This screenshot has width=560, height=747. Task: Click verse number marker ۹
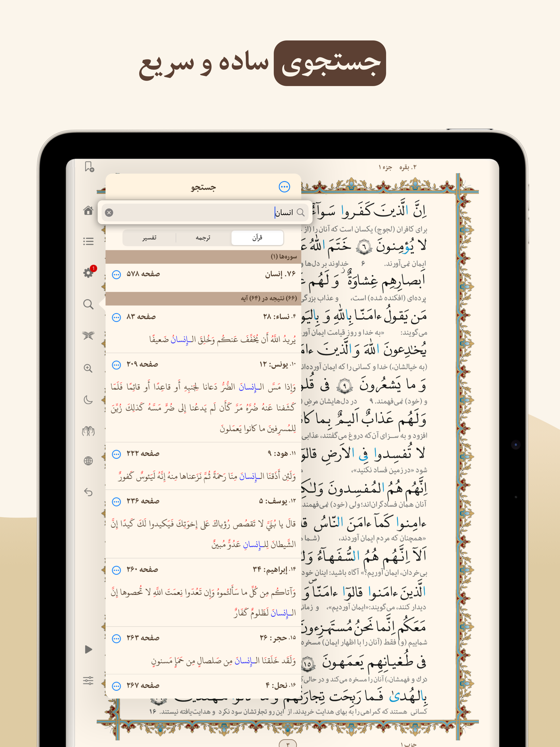pos(345,386)
